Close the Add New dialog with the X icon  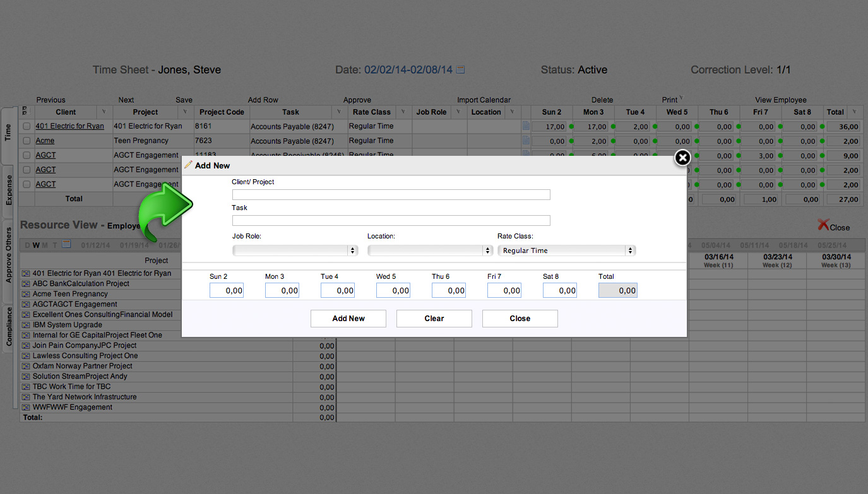pyautogui.click(x=682, y=158)
